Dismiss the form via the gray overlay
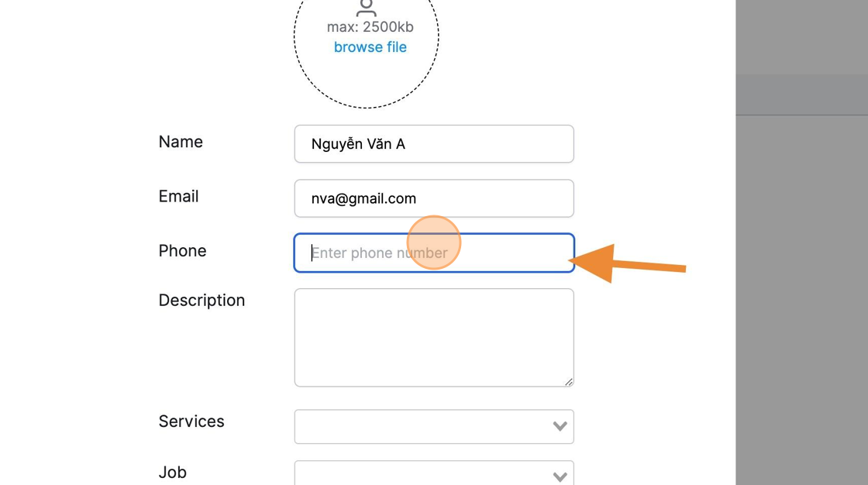Image resolution: width=868 pixels, height=485 pixels. coord(801,277)
